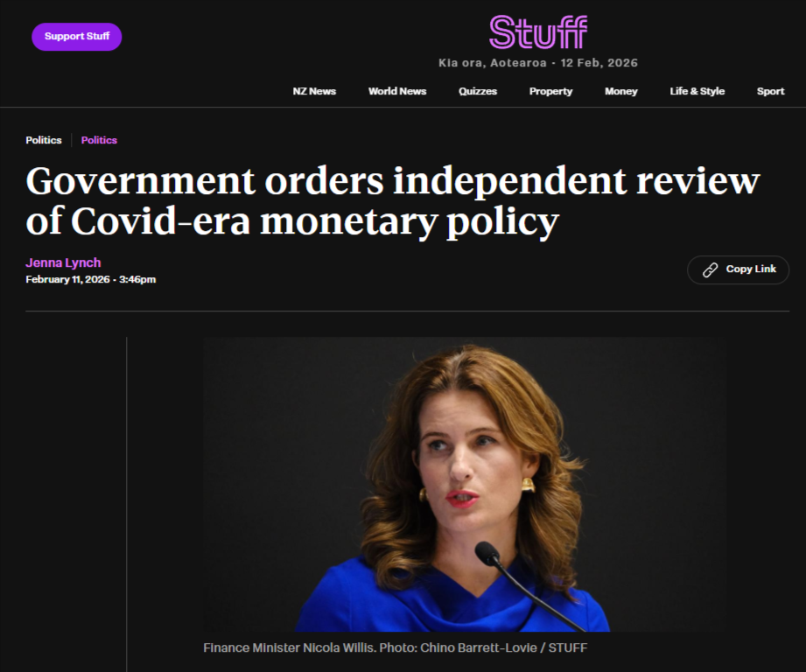Click the Kia ora, Aotearoa date line
The width and height of the screenshot is (806, 672).
537,63
